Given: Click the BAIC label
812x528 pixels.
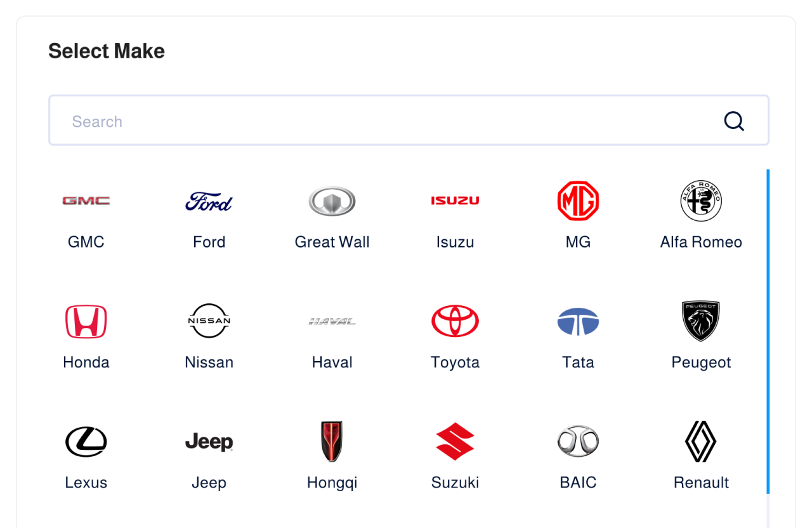Looking at the screenshot, I should 578,482.
